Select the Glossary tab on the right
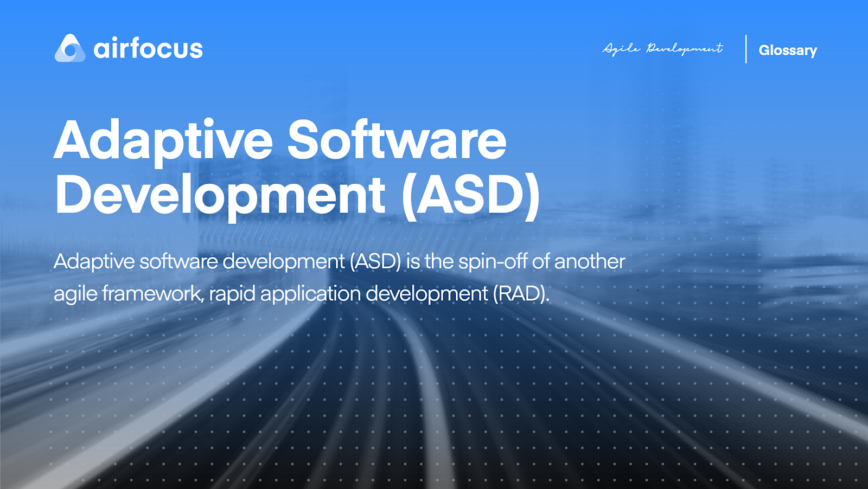Screen dimensions: 868x489 [x=787, y=50]
